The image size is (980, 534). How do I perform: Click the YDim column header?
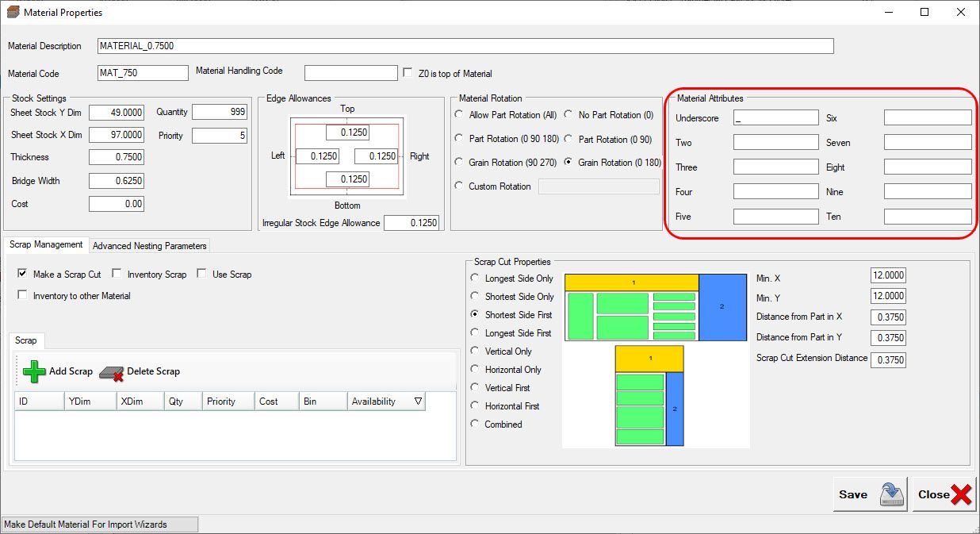coord(90,401)
